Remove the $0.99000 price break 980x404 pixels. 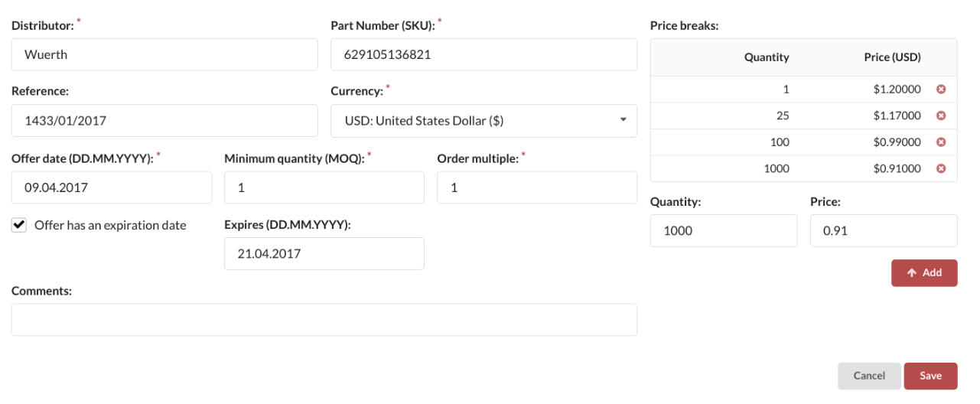coord(942,142)
